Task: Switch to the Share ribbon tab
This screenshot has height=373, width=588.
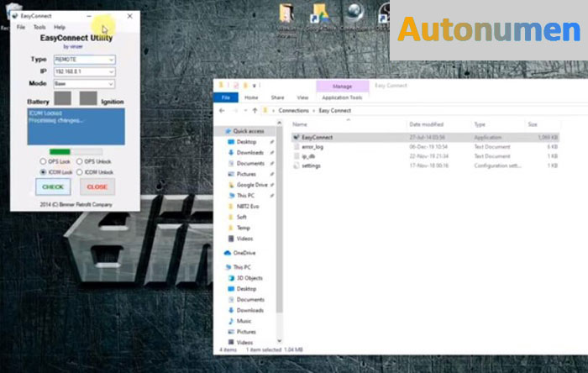Action: click(277, 97)
